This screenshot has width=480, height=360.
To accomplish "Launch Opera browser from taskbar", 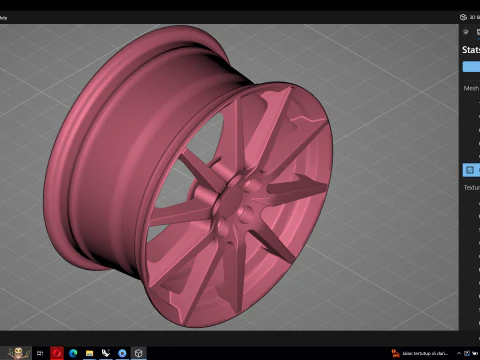I will pos(57,353).
